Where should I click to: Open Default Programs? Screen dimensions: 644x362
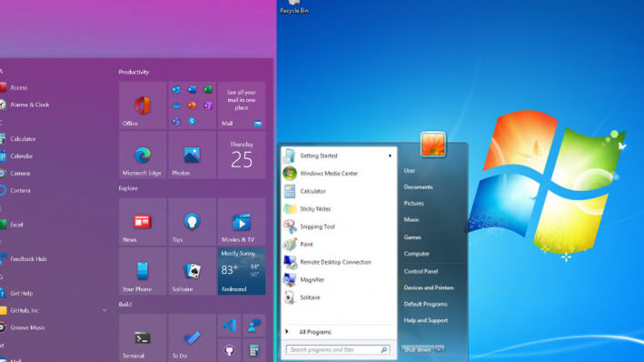(x=425, y=304)
